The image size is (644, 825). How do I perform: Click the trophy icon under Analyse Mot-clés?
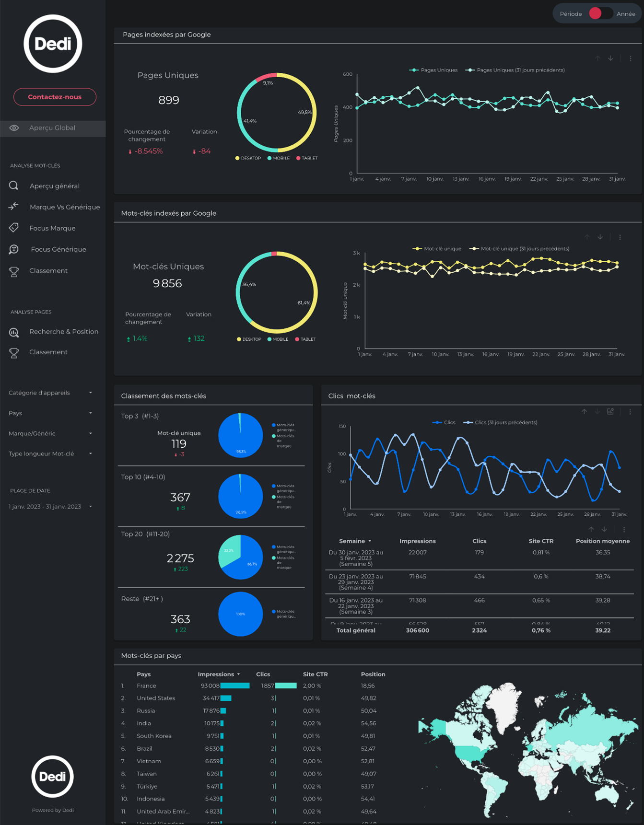coord(13,271)
